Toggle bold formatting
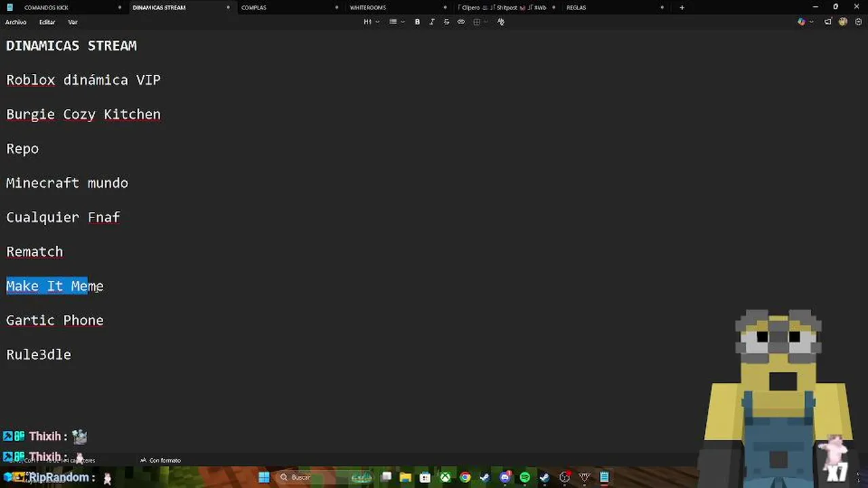Screen dimensions: 868x488 (417, 22)
